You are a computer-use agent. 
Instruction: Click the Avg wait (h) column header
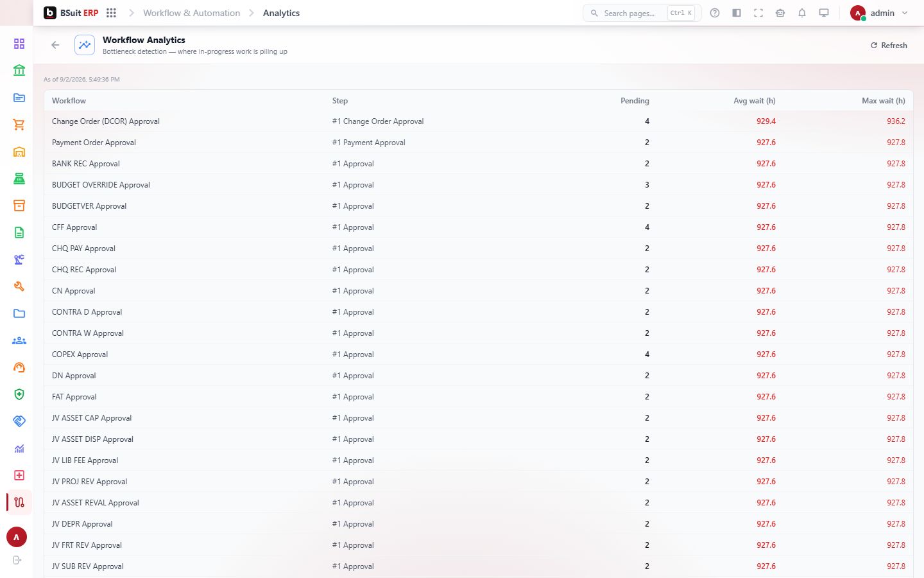click(x=755, y=101)
